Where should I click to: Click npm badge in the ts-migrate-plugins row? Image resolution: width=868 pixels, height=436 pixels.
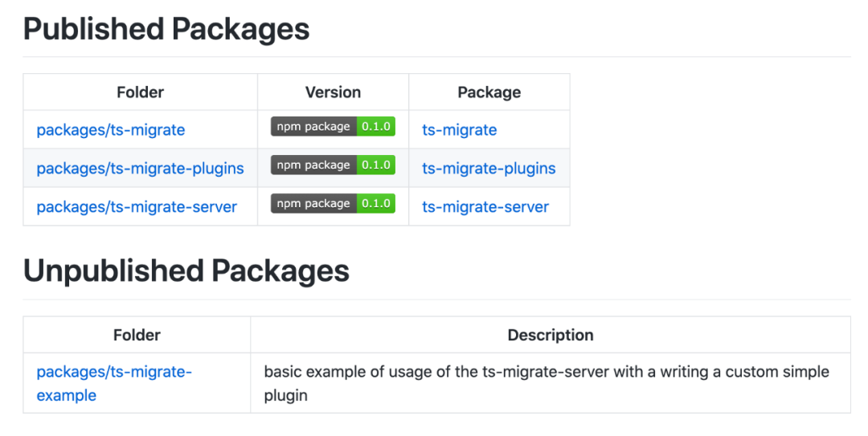(333, 165)
